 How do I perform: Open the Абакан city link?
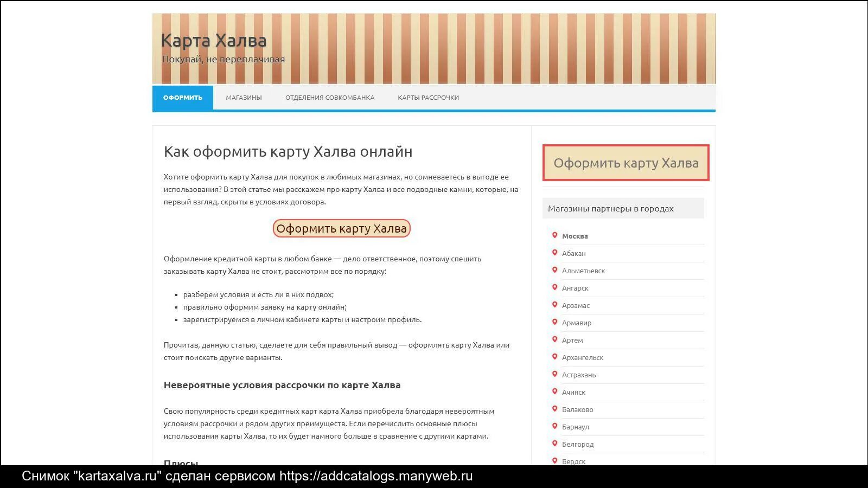(574, 254)
